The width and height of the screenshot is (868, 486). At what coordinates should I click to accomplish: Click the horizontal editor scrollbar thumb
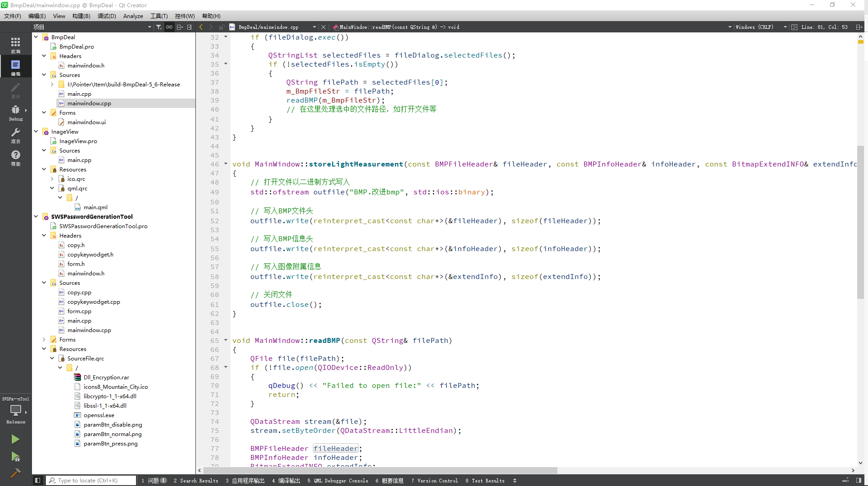coord(380,470)
